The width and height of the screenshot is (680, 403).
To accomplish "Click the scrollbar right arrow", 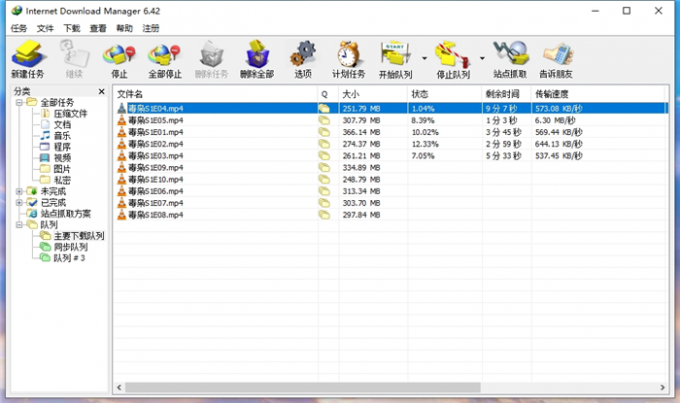I will click(x=662, y=387).
